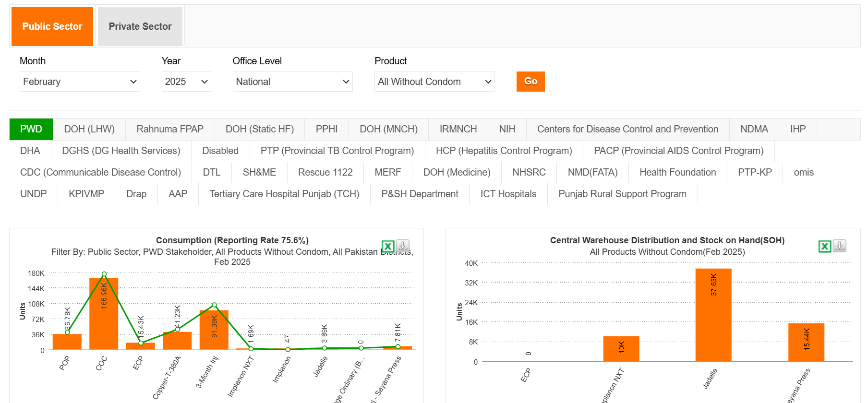Download the Central Warehouse chart image
Image resolution: width=868 pixels, height=403 pixels.
(x=839, y=246)
